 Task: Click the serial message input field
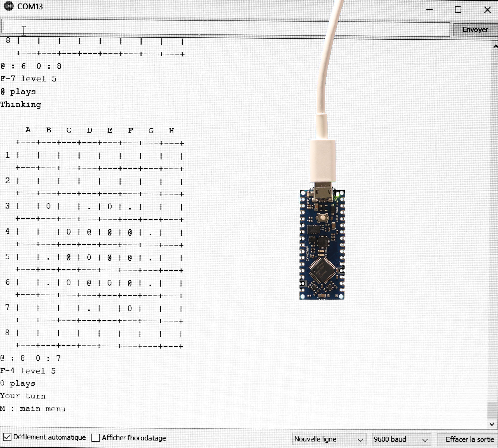coord(224,28)
